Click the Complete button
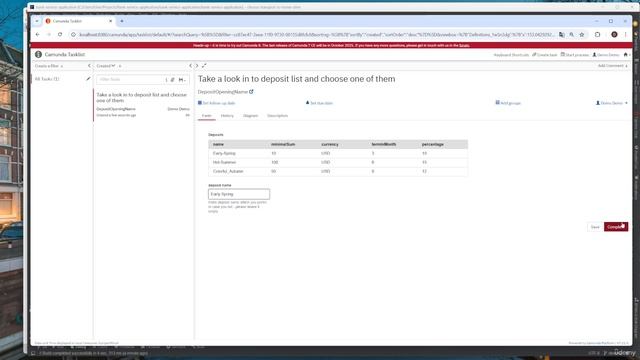This screenshot has height=360, width=640. pos(616,227)
